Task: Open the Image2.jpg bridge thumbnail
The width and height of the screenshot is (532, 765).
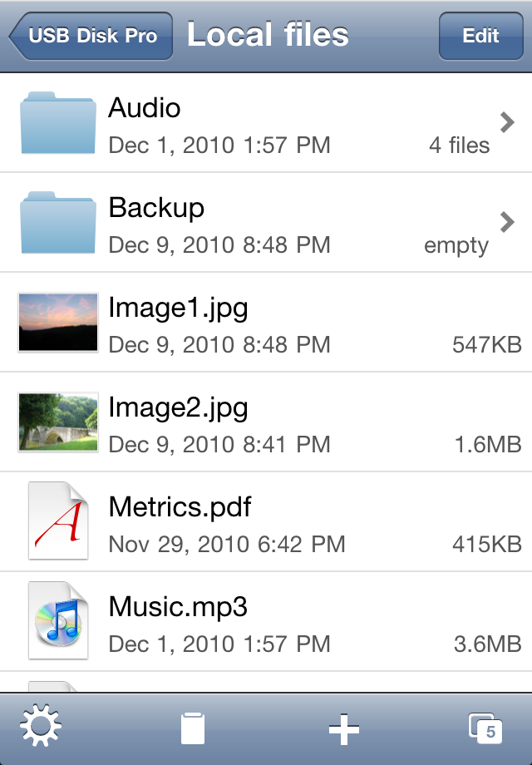Action: tap(58, 422)
